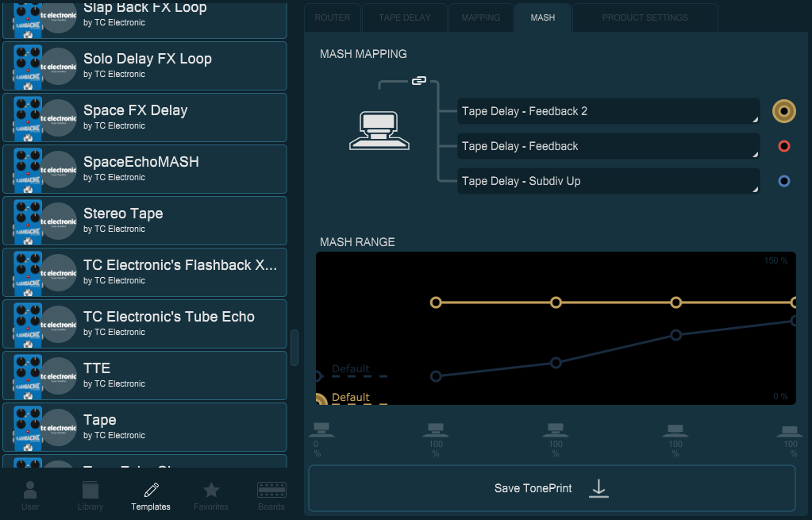812x520 pixels.
Task: Click the Save TonePrint download arrow icon
Action: [x=598, y=488]
